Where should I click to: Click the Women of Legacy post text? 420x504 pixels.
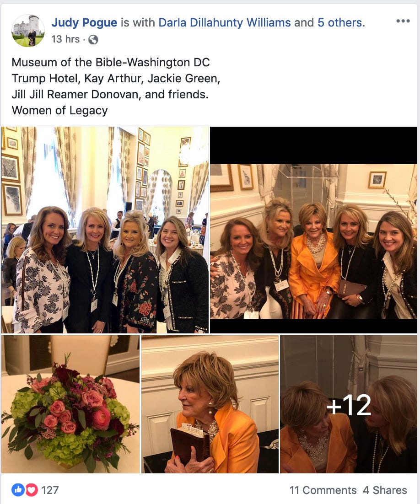tap(60, 111)
